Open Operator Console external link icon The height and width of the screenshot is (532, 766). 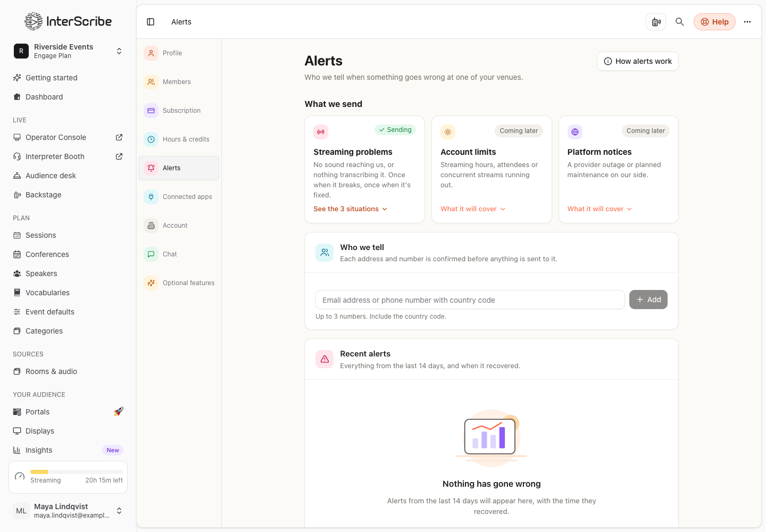[119, 137]
